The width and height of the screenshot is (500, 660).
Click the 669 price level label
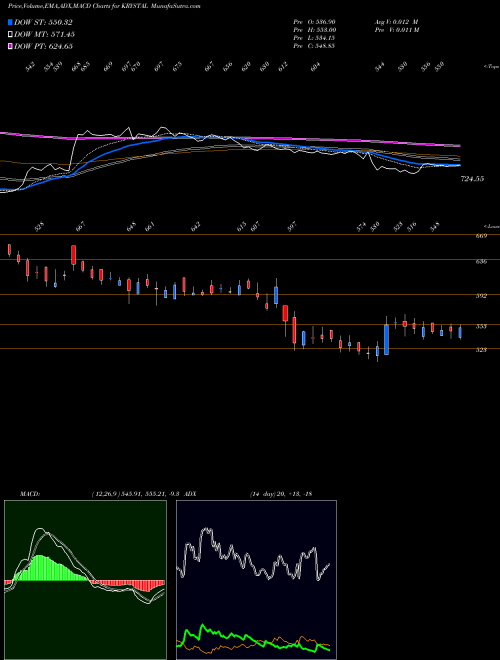pyautogui.click(x=481, y=236)
